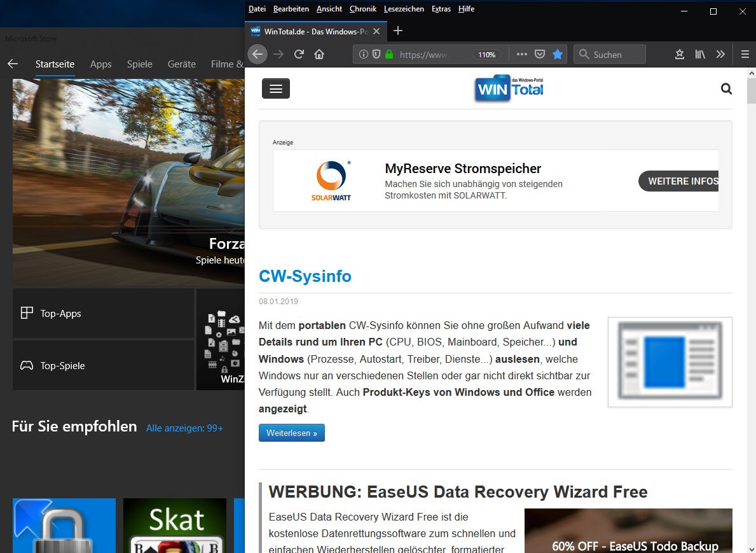This screenshot has height=553, width=756.
Task: Close the WinTotal.de tab
Action: point(376,31)
